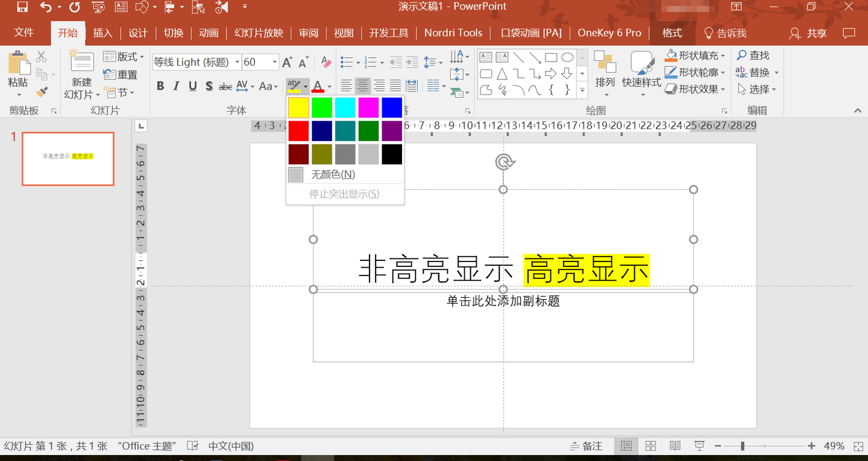Open the 文件 file tab
This screenshot has height=461, width=868.
pos(24,33)
